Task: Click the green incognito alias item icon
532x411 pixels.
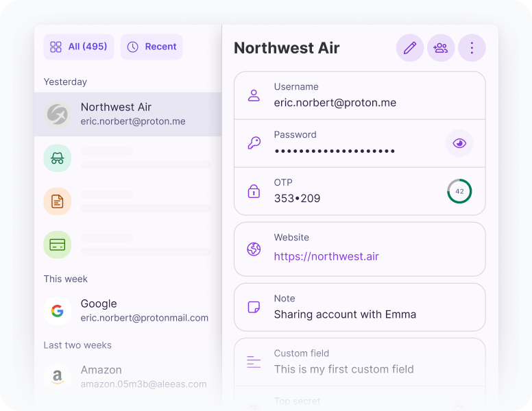Action: (58, 158)
